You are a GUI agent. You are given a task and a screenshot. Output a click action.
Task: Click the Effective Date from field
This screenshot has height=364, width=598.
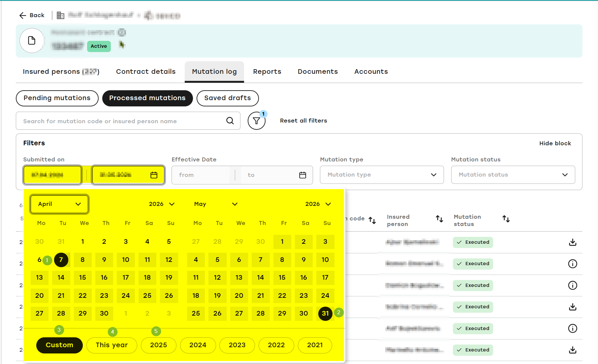(201, 175)
